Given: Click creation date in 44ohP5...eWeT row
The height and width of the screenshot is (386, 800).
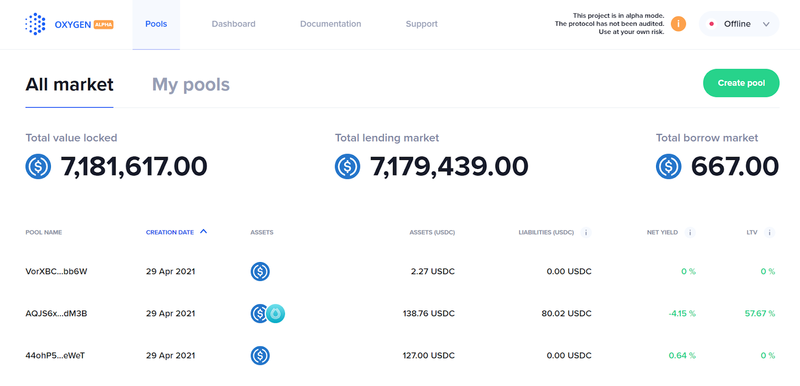Looking at the screenshot, I should (170, 355).
